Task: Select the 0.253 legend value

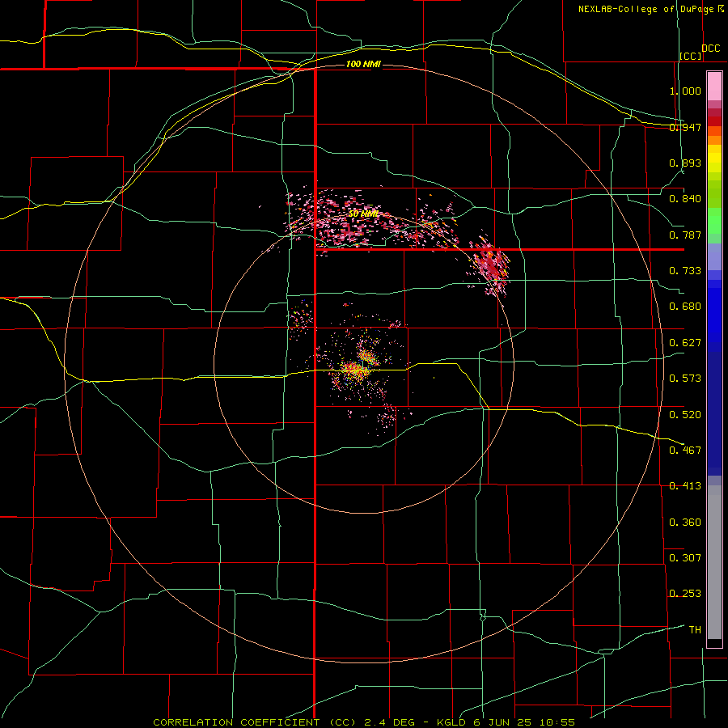Action: click(685, 594)
